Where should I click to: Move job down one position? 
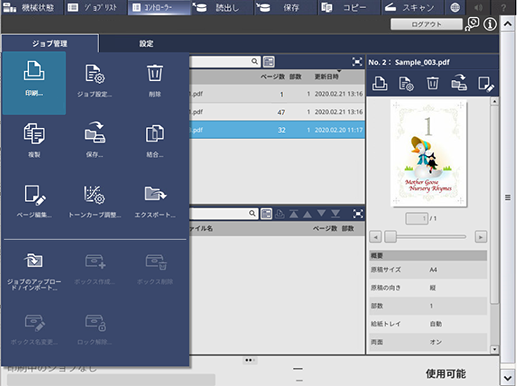pos(321,214)
